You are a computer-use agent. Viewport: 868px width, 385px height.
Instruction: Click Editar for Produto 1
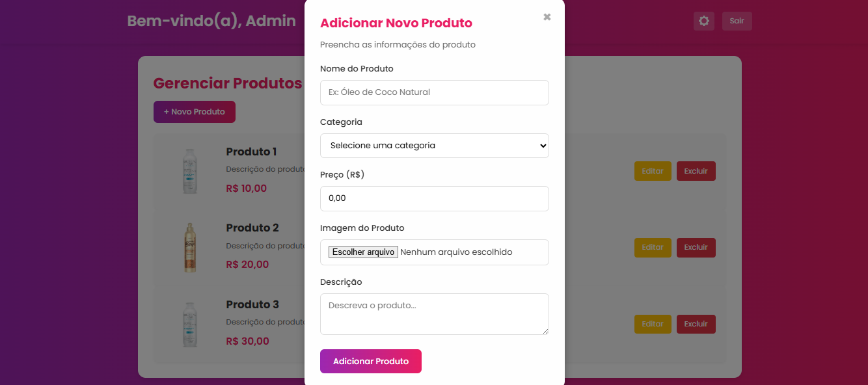coord(652,171)
